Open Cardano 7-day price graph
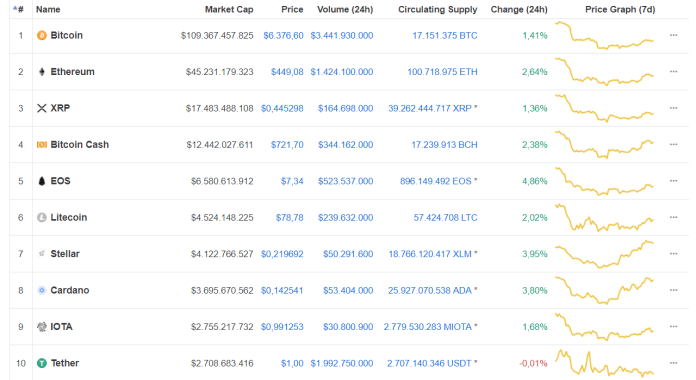 click(x=605, y=290)
